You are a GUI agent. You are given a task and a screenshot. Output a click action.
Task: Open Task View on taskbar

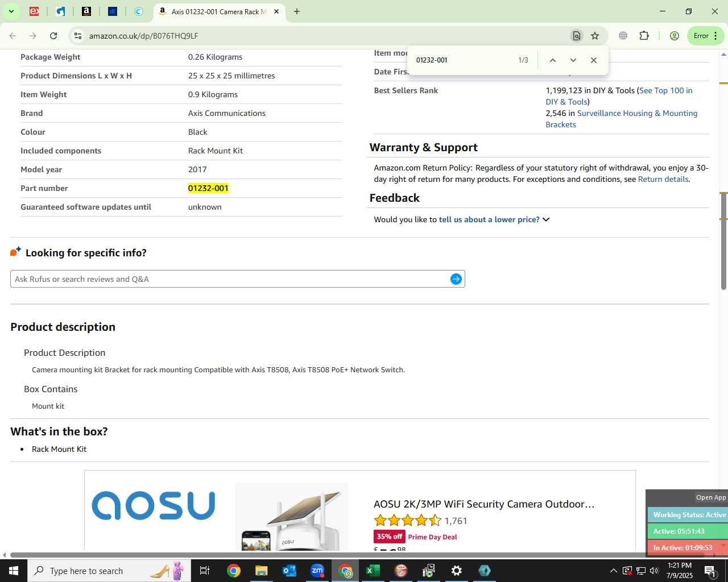205,571
